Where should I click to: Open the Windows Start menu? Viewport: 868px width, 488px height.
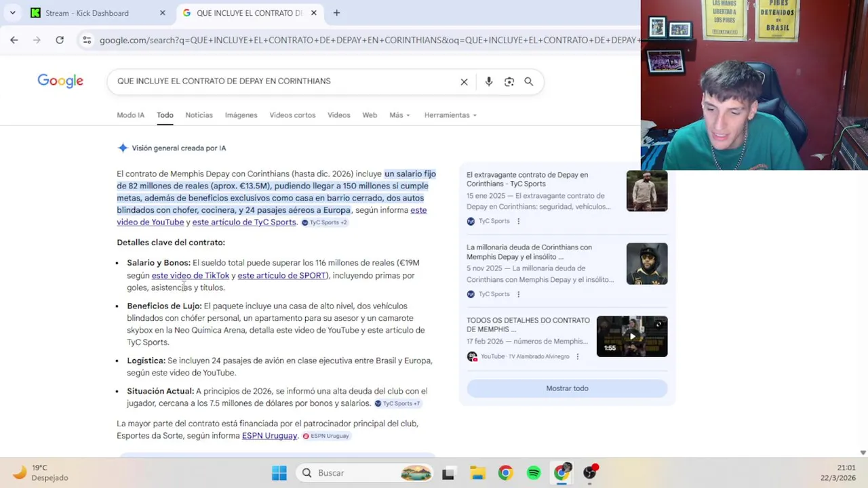279,473
